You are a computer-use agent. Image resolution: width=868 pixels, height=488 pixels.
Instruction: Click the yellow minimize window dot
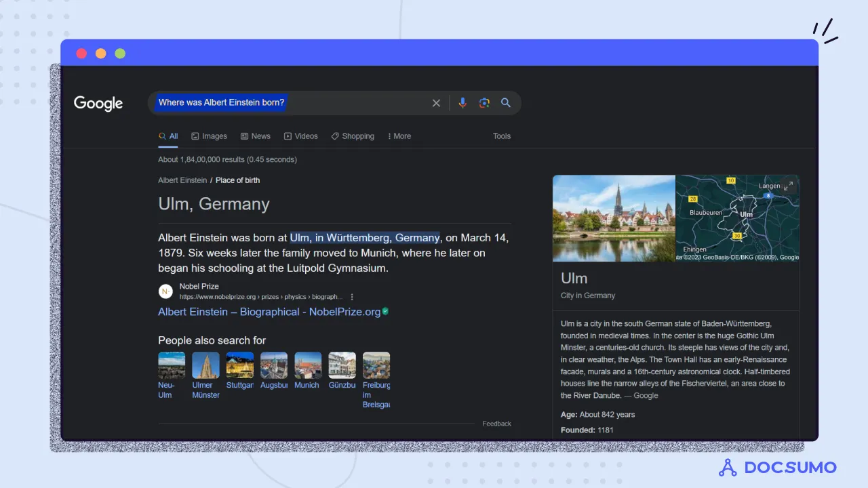(x=100, y=54)
